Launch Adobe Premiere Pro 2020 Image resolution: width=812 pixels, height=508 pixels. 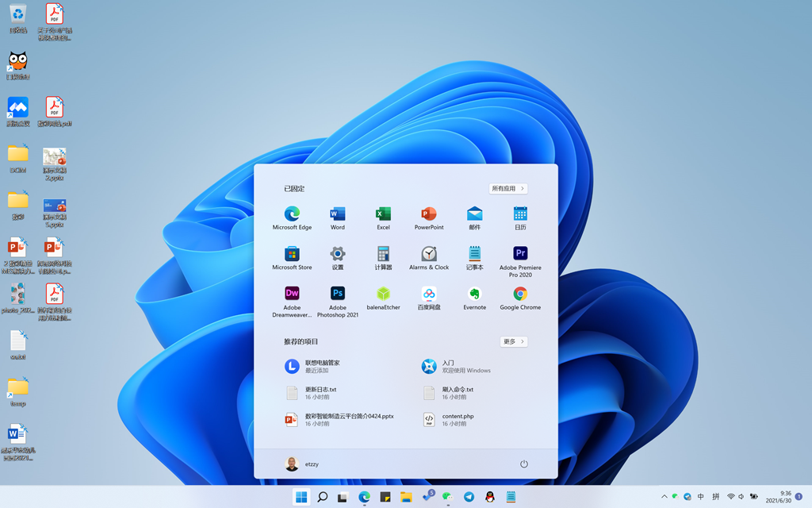click(520, 261)
